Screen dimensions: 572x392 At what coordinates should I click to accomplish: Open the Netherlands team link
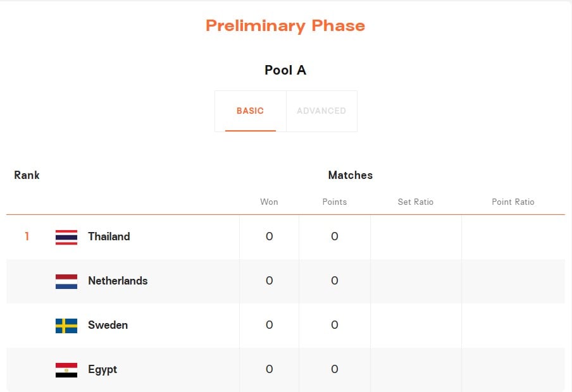tap(118, 281)
